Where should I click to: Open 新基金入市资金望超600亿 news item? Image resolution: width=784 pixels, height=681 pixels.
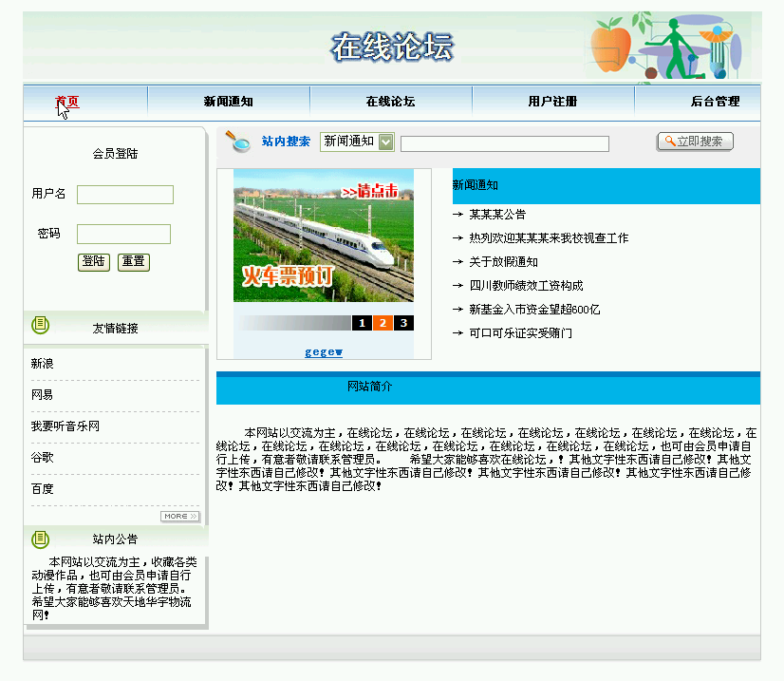click(x=534, y=310)
